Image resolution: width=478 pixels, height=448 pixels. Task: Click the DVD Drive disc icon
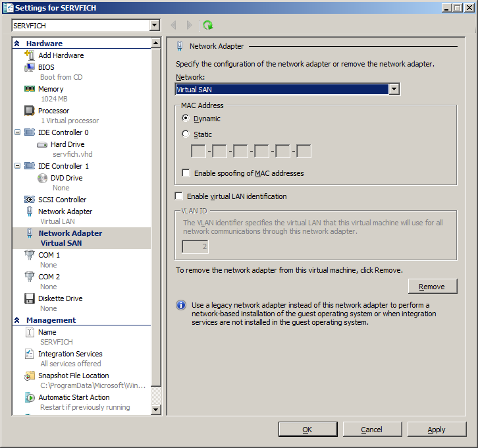tap(42, 178)
